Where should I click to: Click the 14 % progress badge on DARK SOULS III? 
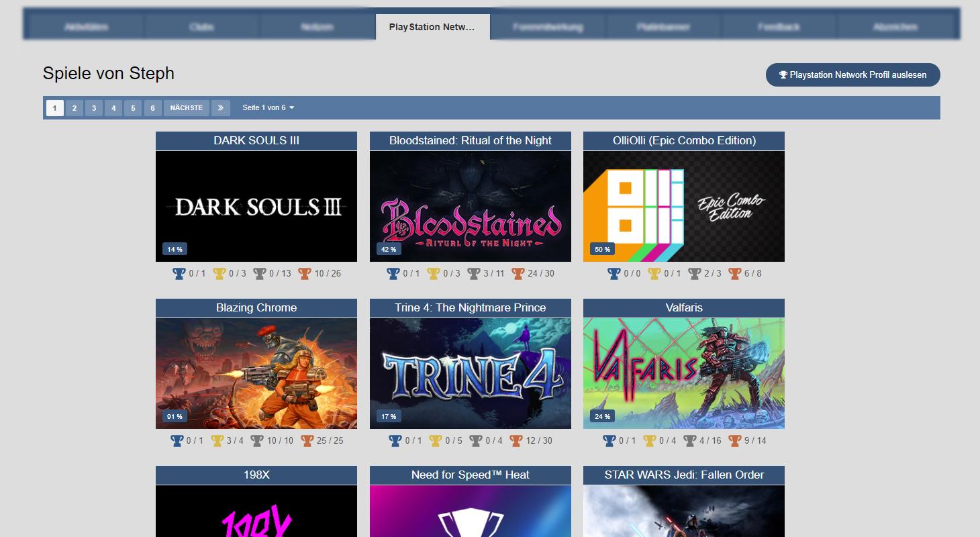click(x=175, y=249)
